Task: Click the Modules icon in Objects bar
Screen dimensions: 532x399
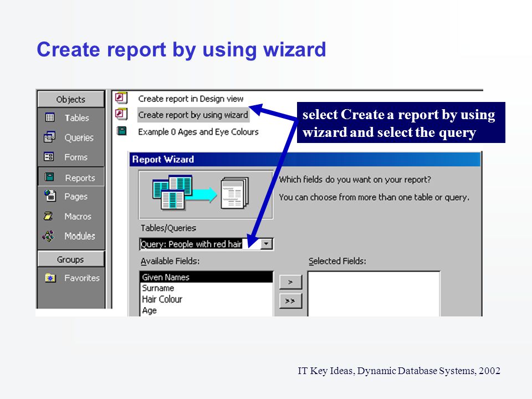Action: [x=49, y=236]
